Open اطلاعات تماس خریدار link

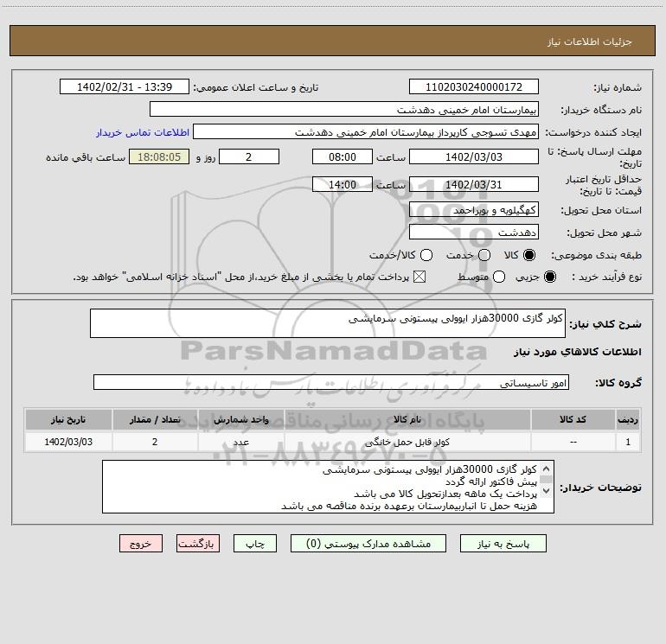(x=143, y=132)
